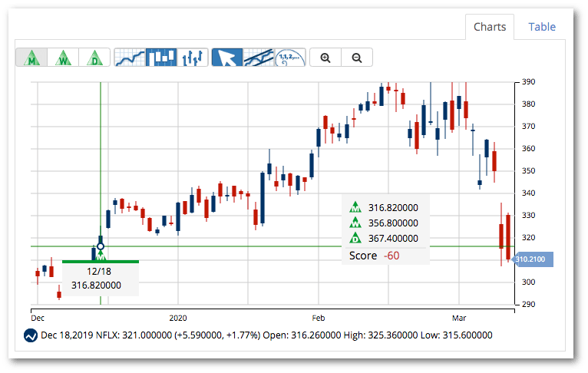Switch to OHLC bar chart style
This screenshot has width=588, height=373.
[x=193, y=58]
